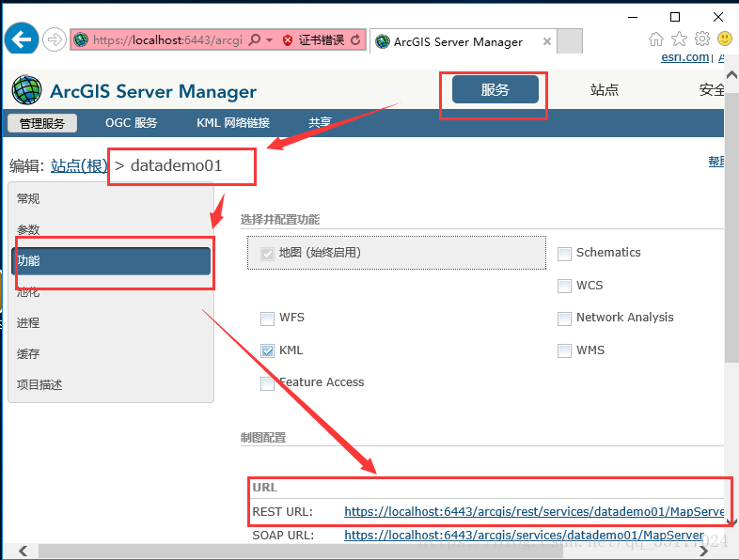
Task: Click the browser back arrow button
Action: click(x=22, y=39)
